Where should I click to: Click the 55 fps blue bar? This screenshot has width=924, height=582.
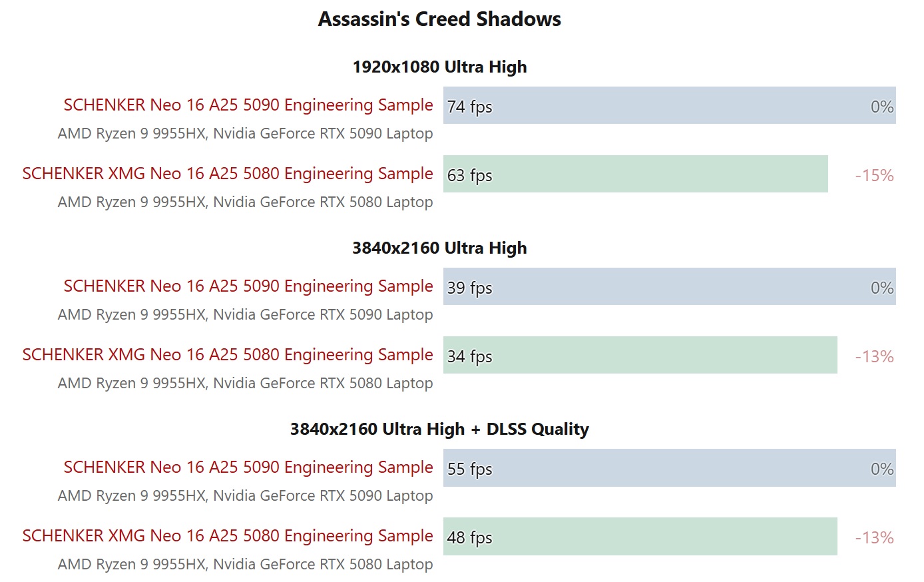click(x=669, y=467)
